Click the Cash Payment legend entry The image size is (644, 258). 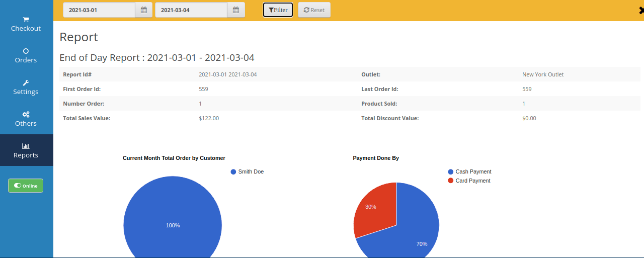[473, 172]
